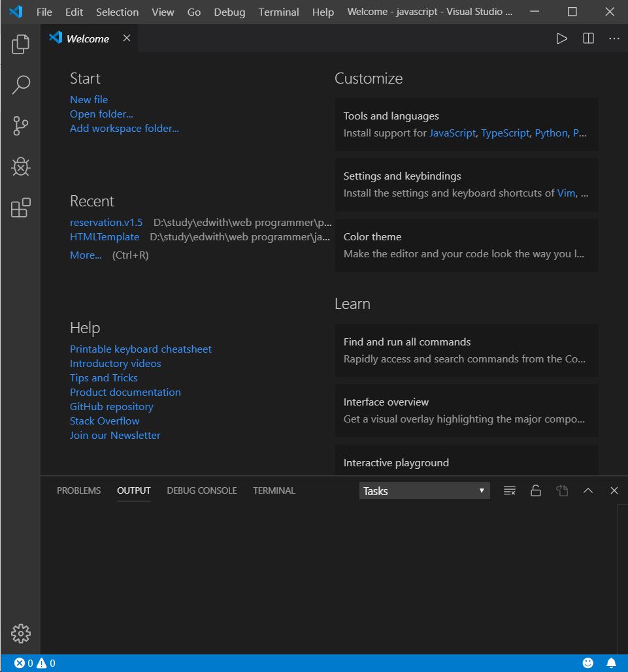Close the Welcome tab
The height and width of the screenshot is (672, 628).
[127, 38]
